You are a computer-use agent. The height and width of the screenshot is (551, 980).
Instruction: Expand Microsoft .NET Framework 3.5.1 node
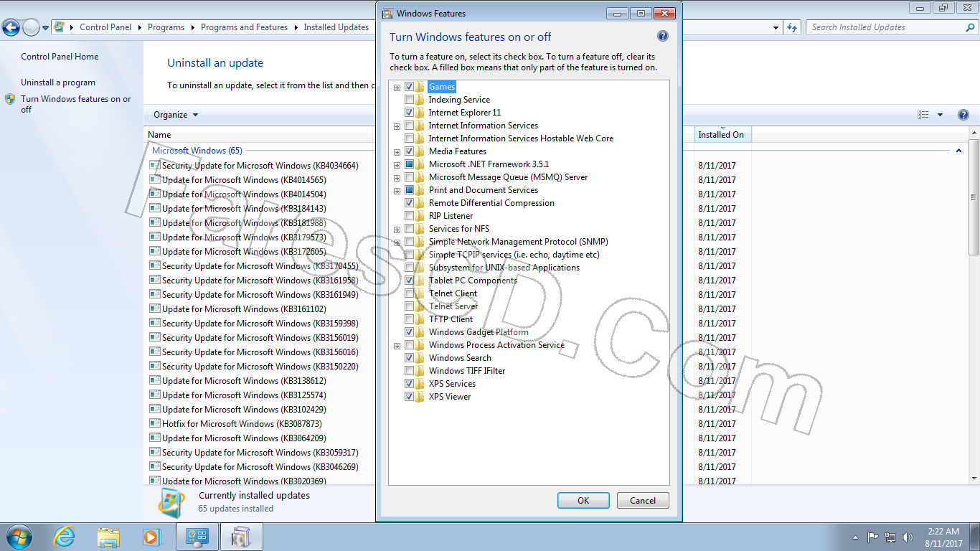click(x=397, y=165)
